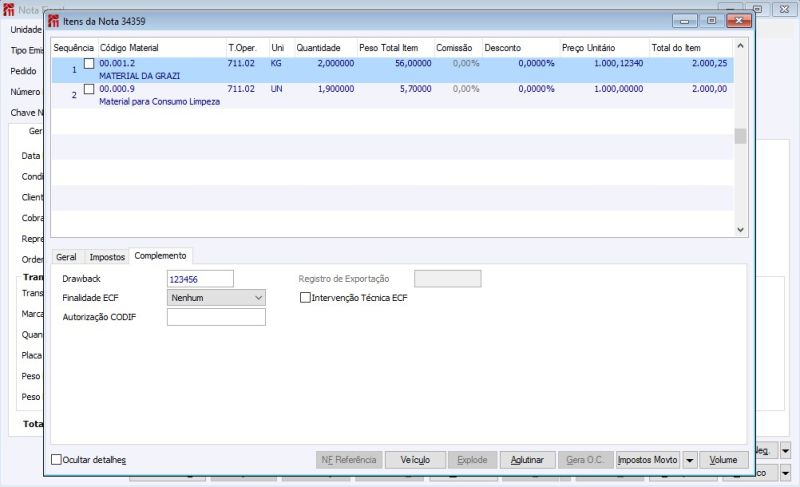Close the Itens da Nota window
The height and width of the screenshot is (487, 800).
click(738, 21)
